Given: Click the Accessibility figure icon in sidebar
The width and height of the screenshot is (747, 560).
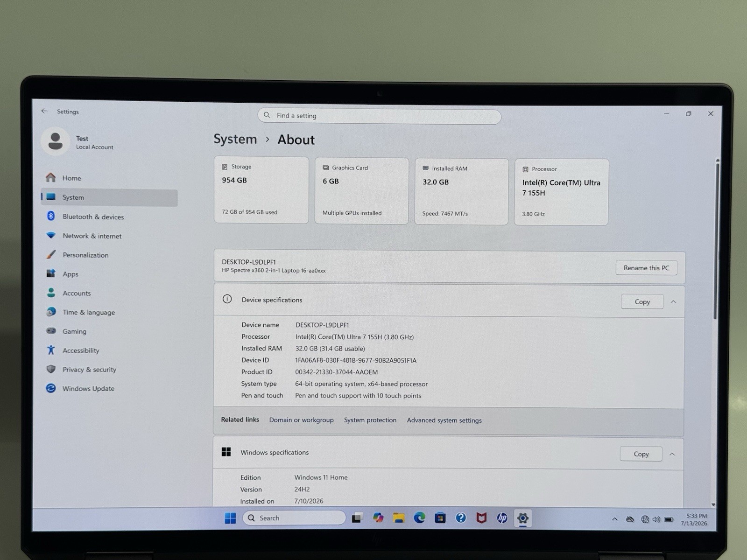Looking at the screenshot, I should coord(51,350).
